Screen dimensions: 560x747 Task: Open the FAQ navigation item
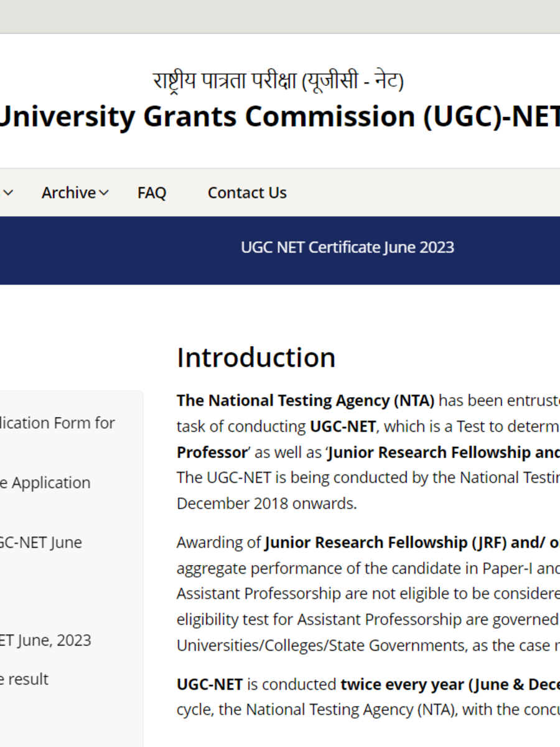tap(151, 193)
